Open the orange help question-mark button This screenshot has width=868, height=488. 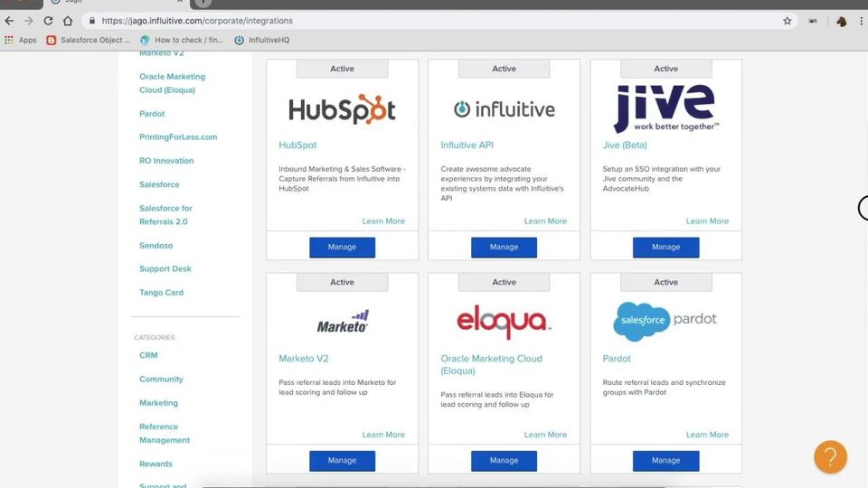click(830, 457)
